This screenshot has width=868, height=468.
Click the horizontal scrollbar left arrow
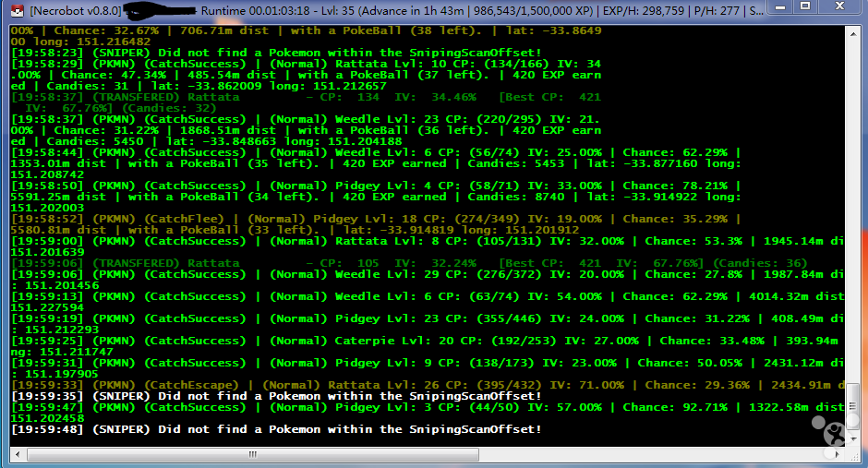[x=18, y=454]
